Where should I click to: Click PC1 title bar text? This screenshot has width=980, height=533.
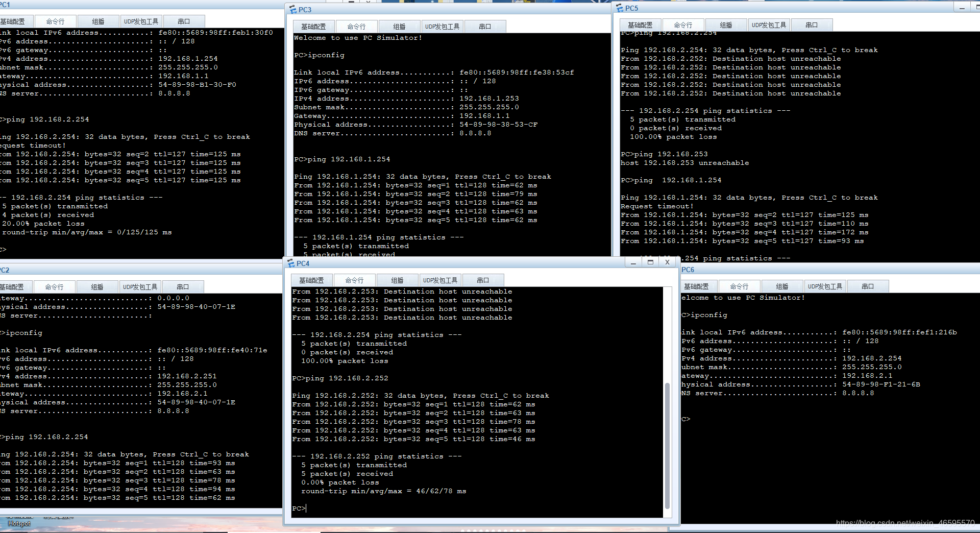[x=5, y=5]
